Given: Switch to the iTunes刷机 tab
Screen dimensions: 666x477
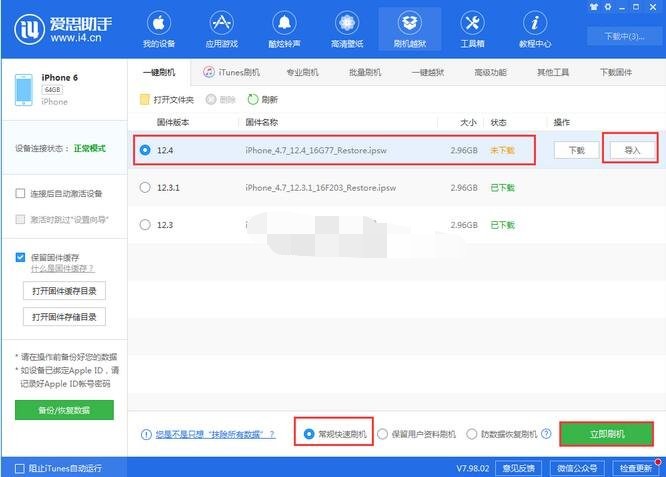Looking at the screenshot, I should (x=231, y=72).
